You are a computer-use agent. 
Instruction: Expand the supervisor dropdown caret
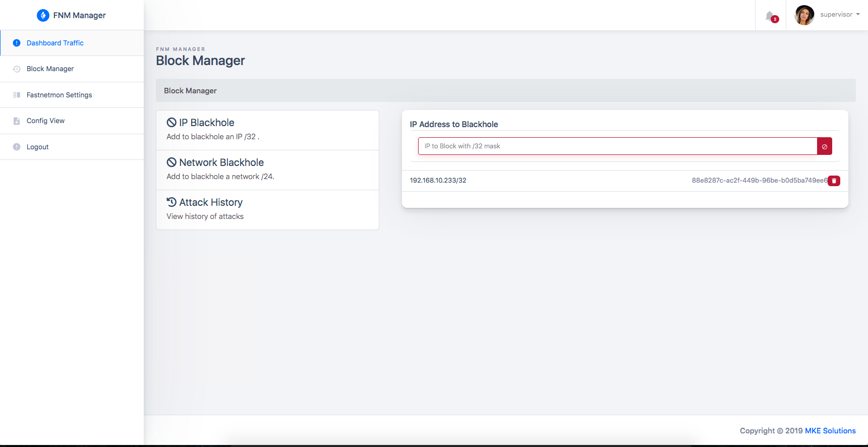pos(858,15)
